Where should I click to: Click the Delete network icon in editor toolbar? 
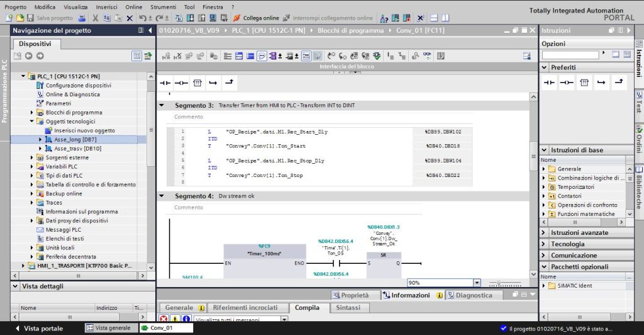tap(177, 56)
